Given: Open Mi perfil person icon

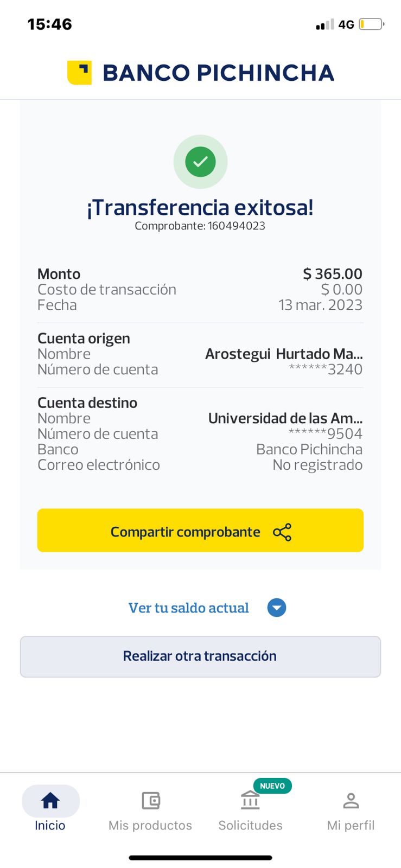Looking at the screenshot, I should click(x=351, y=800).
